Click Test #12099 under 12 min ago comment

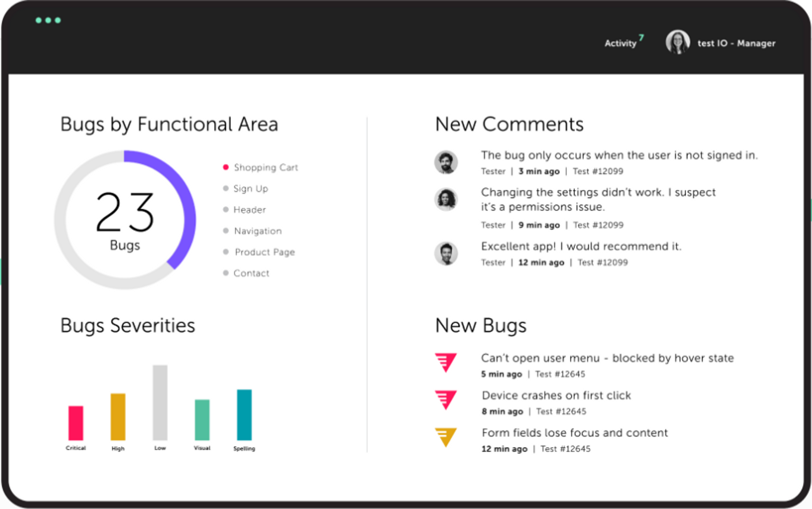pyautogui.click(x=603, y=262)
